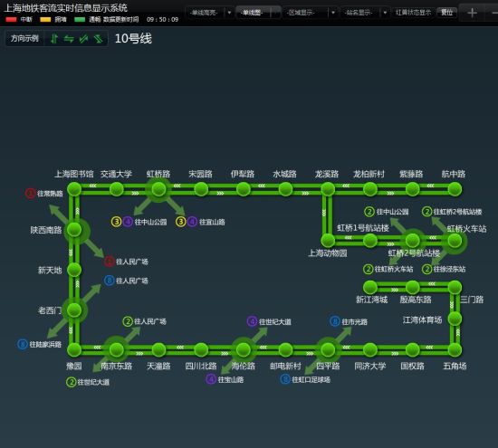Click the 海伦路 station node
The image size is (498, 448).
click(x=244, y=349)
